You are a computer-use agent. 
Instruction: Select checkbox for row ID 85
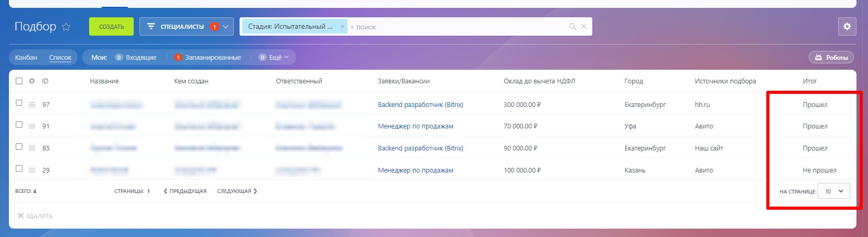19,147
